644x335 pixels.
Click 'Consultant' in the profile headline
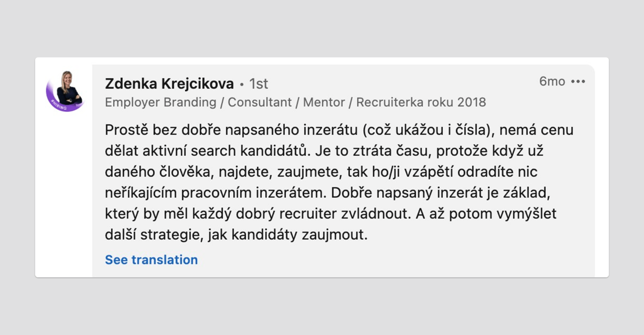259,102
